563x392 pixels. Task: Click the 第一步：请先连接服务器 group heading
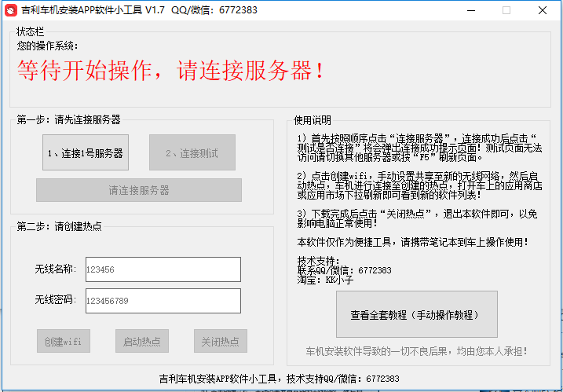(x=68, y=119)
